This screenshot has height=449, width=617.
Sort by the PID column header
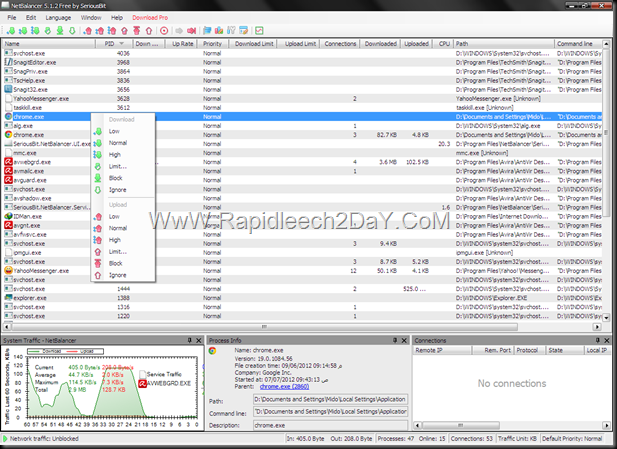pyautogui.click(x=114, y=44)
